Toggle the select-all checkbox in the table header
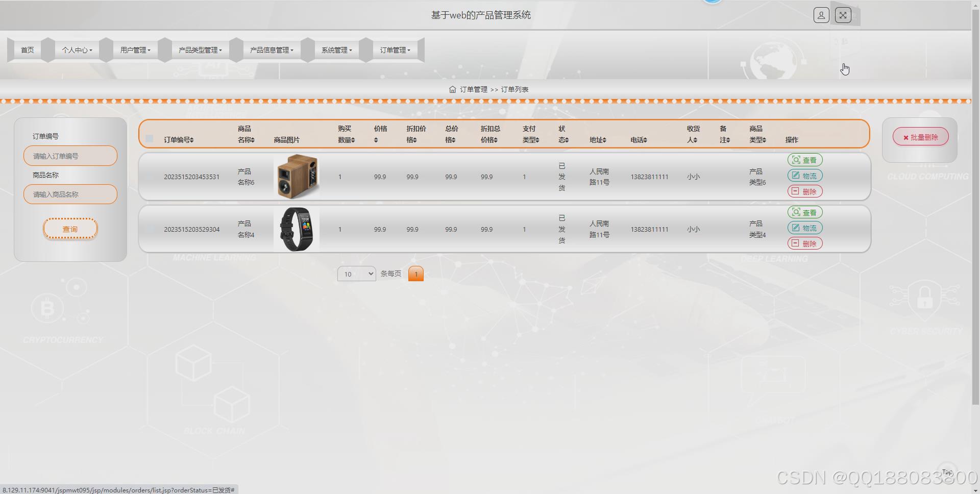980x494 pixels. [149, 138]
